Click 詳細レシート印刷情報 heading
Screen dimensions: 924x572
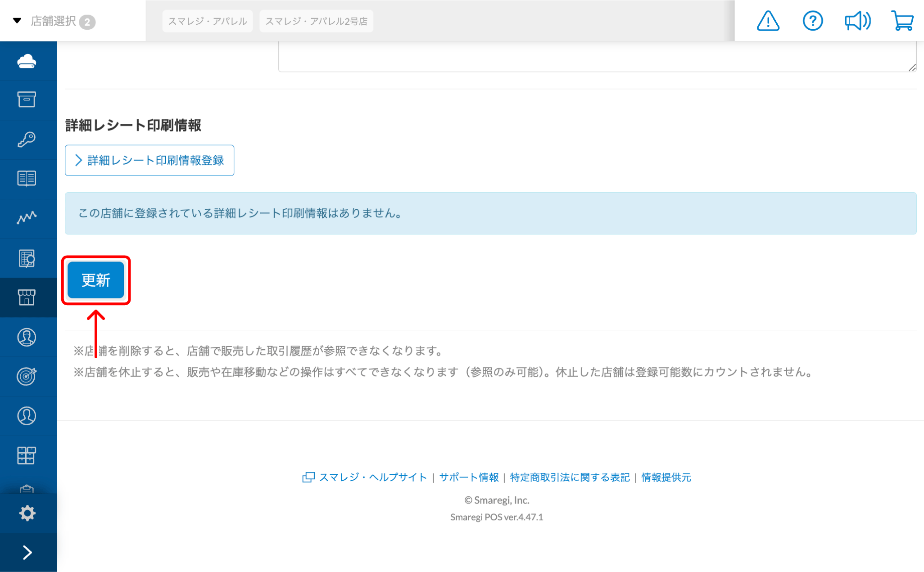[x=133, y=125]
